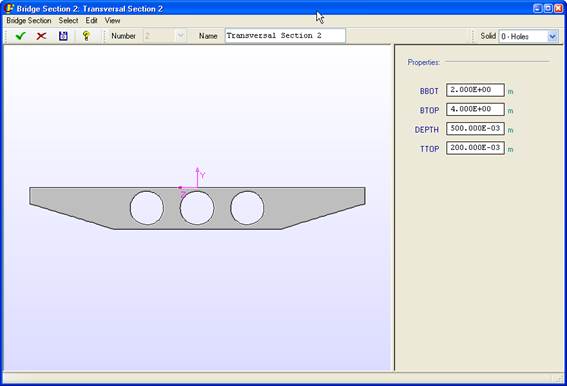The image size is (567, 386).
Task: Edit the BBOT value field
Action: (475, 90)
